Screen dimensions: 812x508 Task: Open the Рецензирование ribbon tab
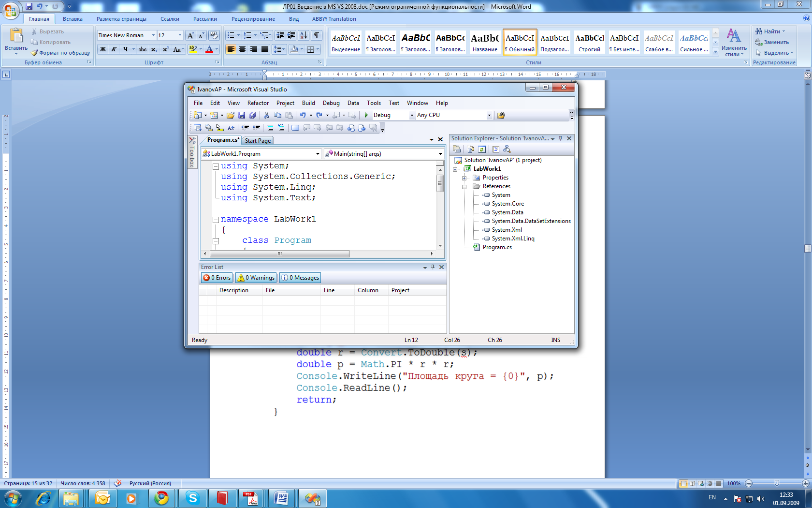point(253,19)
